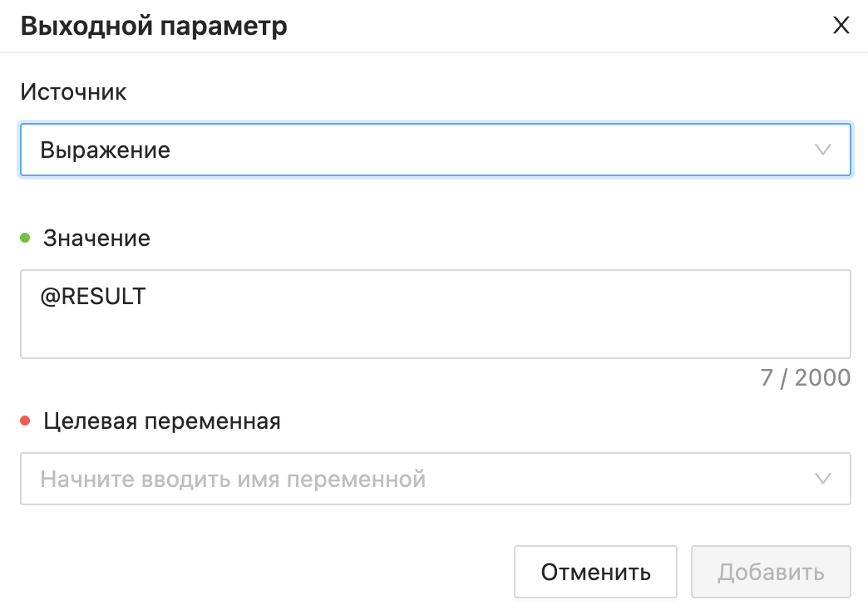
Task: Click inside the Значение expression text area
Action: click(x=435, y=314)
